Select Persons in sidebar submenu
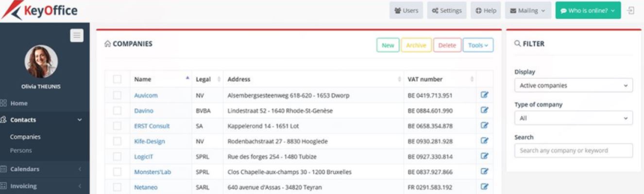This screenshot has height=194, width=644. (x=21, y=150)
